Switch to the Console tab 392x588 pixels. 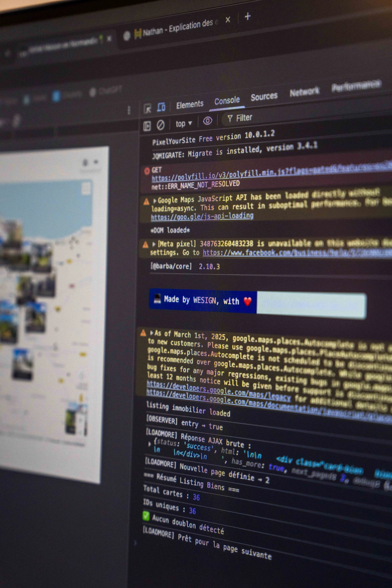227,101
